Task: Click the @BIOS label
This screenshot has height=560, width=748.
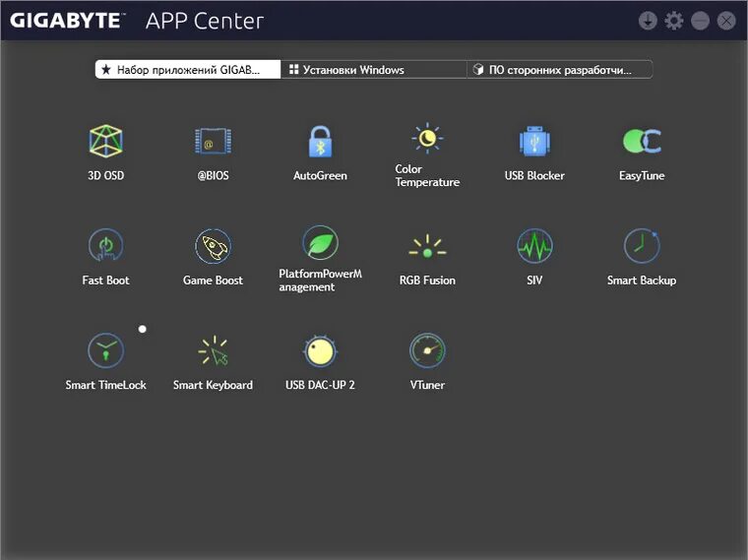Action: tap(213, 175)
